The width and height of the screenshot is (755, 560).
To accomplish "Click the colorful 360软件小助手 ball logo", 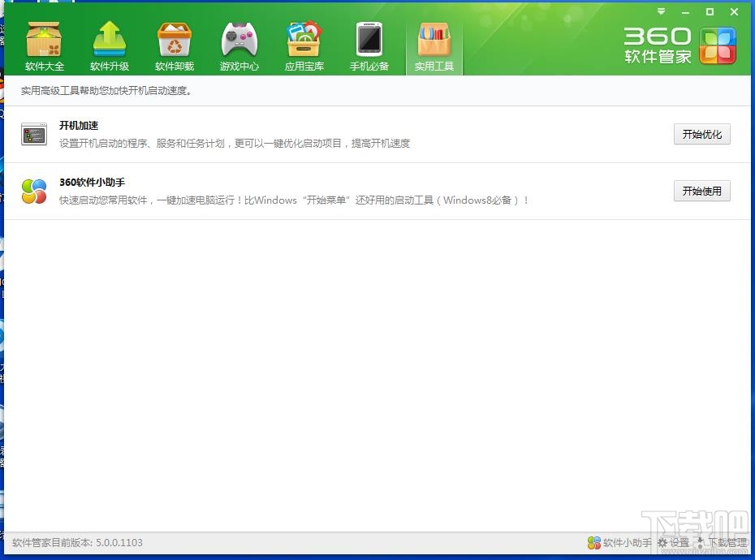I will [33, 191].
